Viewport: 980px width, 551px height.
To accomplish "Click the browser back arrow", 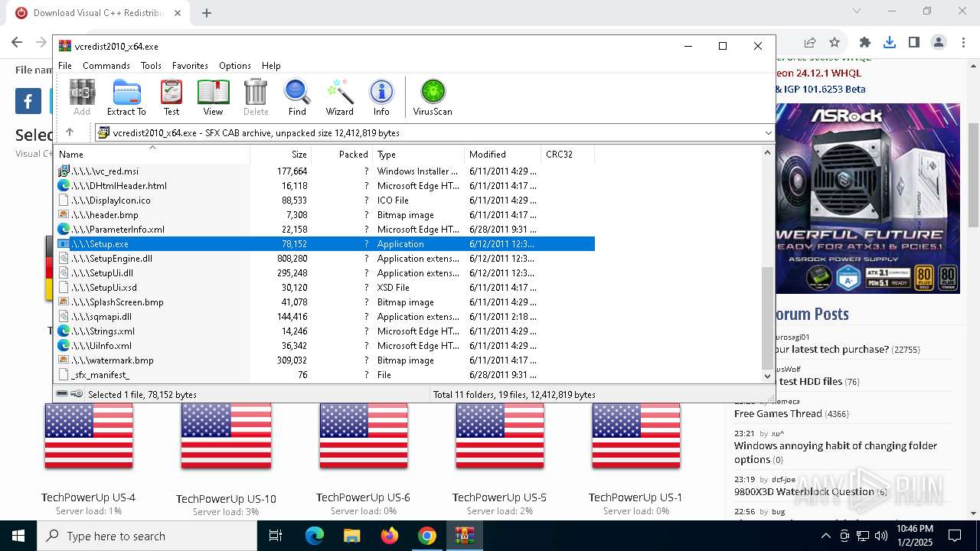I will [x=17, y=43].
